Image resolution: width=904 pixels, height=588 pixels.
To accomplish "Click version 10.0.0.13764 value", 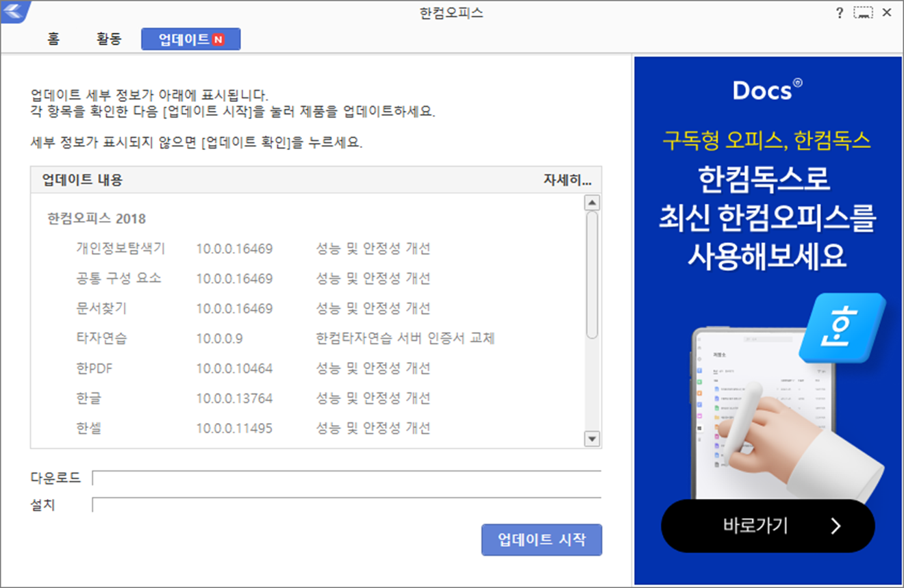I will pyautogui.click(x=234, y=398).
